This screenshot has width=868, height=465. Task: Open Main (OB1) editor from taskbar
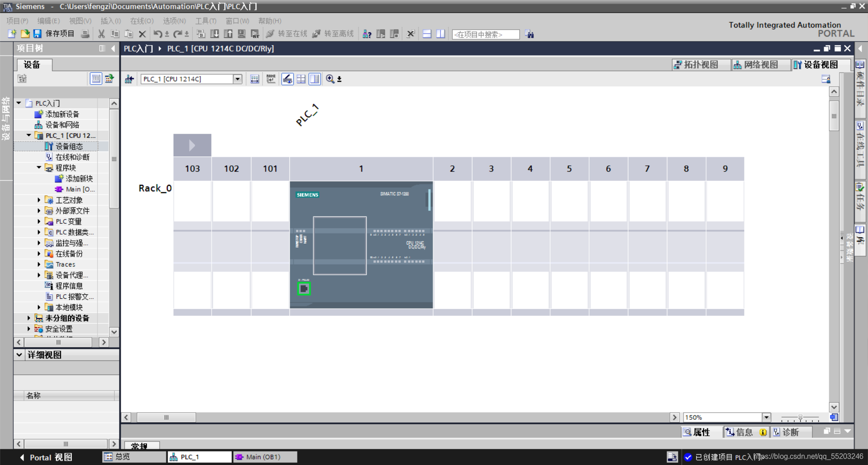pyautogui.click(x=265, y=457)
